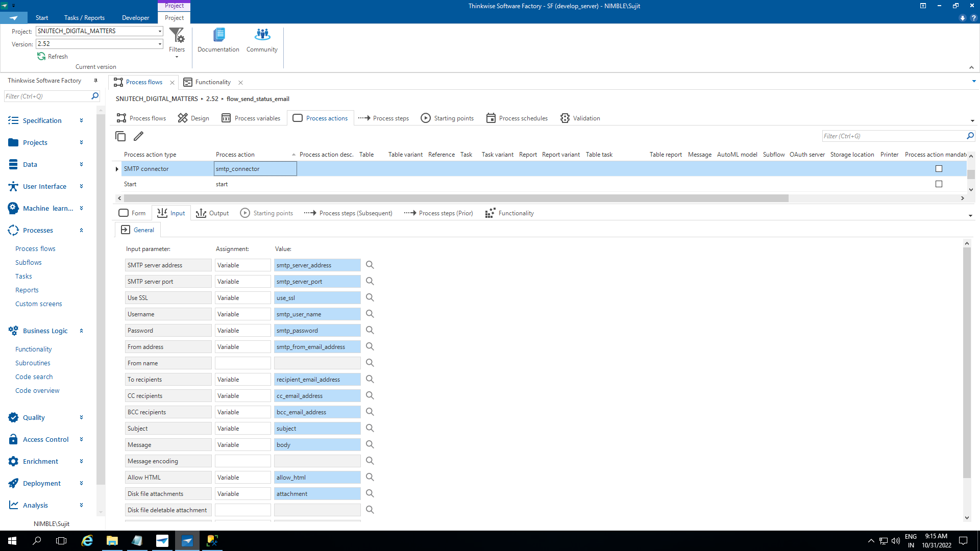The width and height of the screenshot is (980, 551).
Task: Open the Starting points tab in top bar
Action: click(x=447, y=118)
